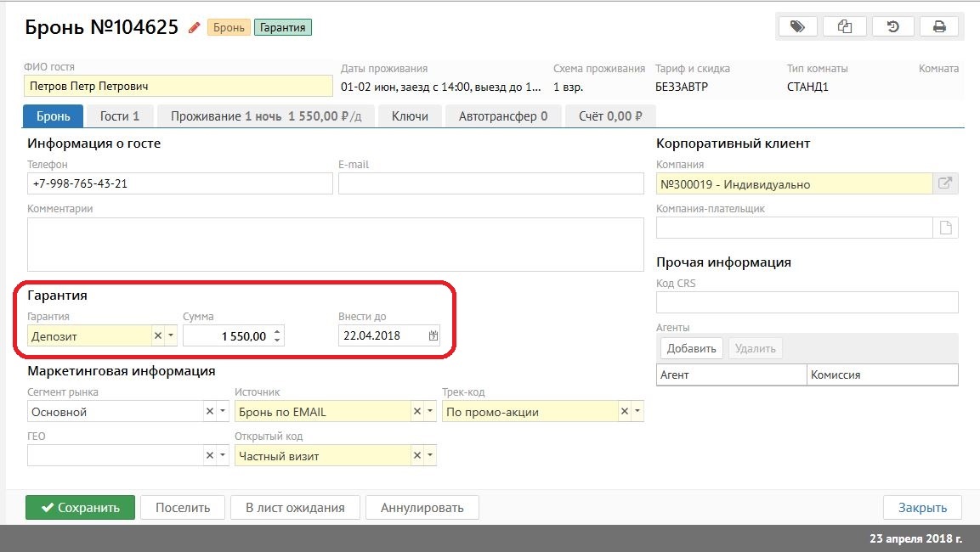Click the green Сохранить button
Viewport: 980px width, 552px height.
(80, 508)
